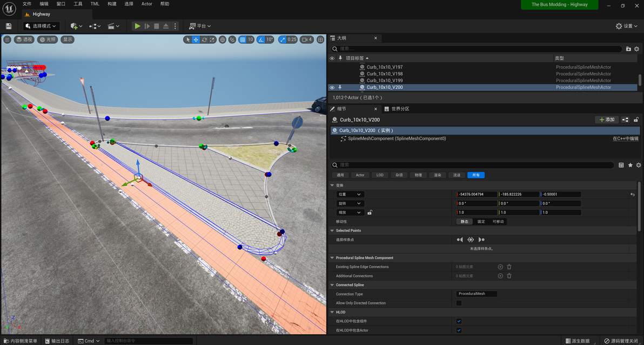Uncheck 在HLOD中包含组件 checkbox
Image resolution: width=644 pixels, height=345 pixels.
(459, 321)
